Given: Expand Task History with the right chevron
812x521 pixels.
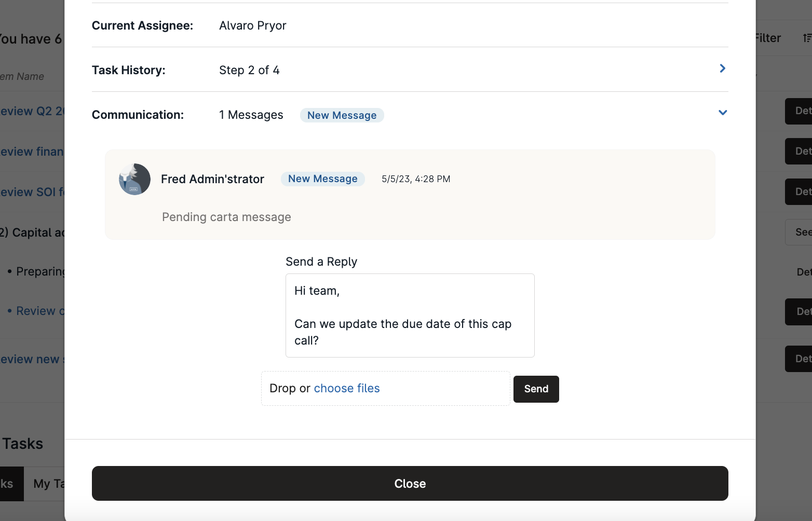Looking at the screenshot, I should pyautogui.click(x=722, y=68).
